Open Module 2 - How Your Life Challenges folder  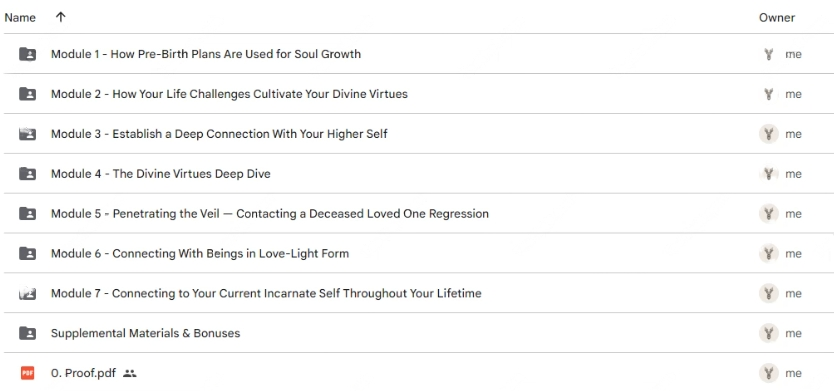(229, 94)
